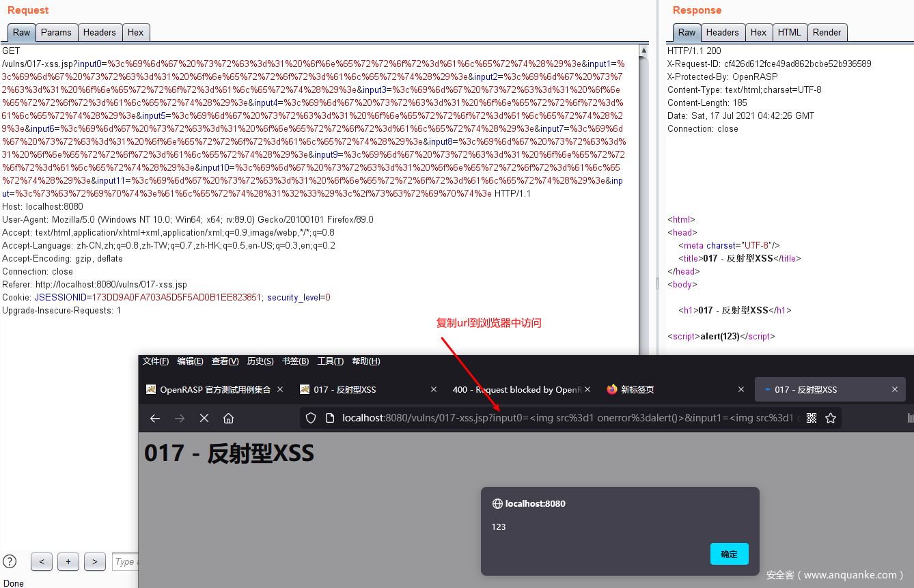
Task: Click the Date response header line
Action: point(741,115)
